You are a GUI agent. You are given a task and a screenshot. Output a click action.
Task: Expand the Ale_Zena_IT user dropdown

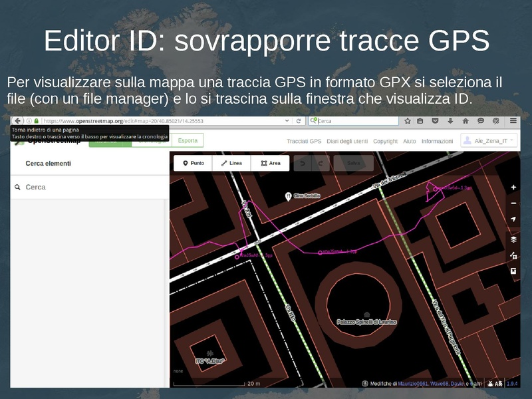[489, 141]
